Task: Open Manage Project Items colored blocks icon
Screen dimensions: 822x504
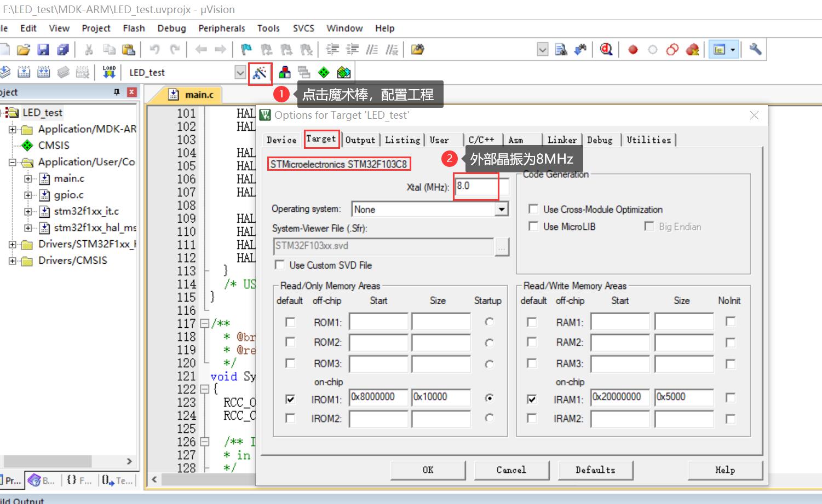Action: pos(284,72)
